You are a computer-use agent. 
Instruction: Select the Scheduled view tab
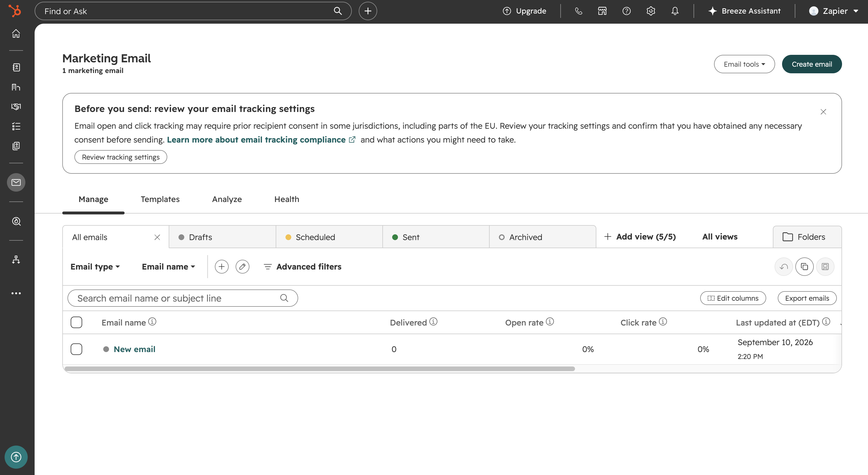click(x=329, y=237)
